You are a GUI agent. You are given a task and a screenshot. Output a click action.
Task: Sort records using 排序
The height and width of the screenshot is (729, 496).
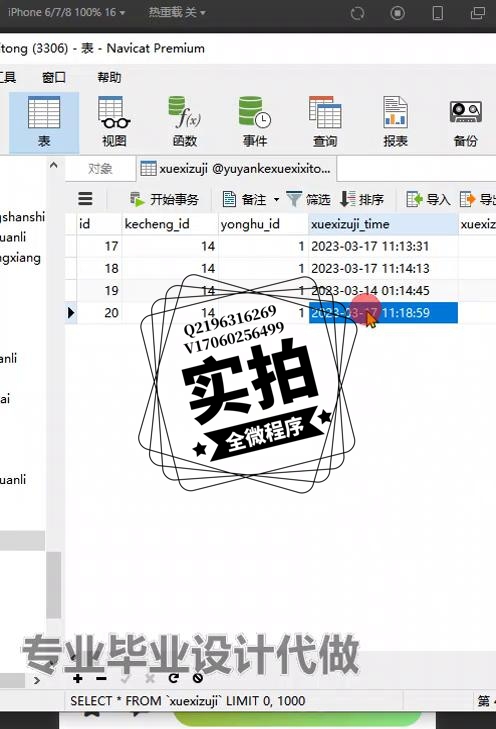tap(362, 199)
